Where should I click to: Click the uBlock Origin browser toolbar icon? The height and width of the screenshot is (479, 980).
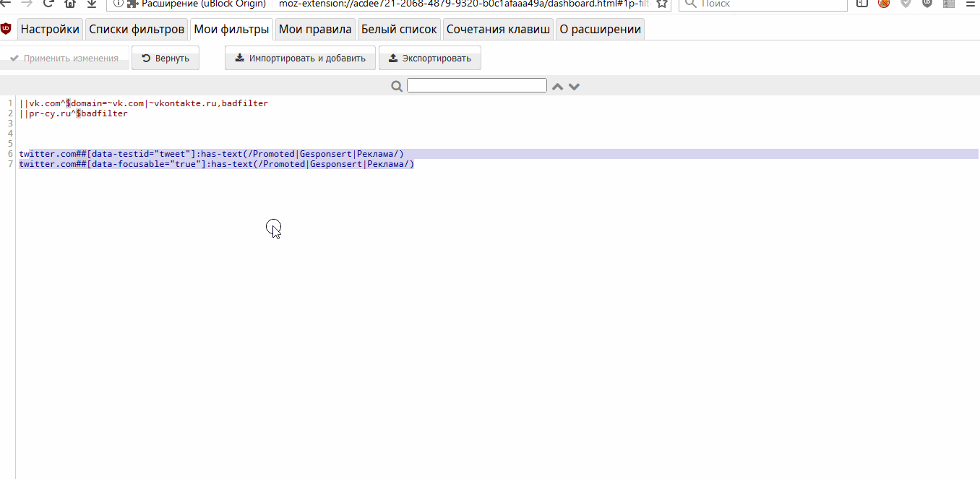(927, 4)
